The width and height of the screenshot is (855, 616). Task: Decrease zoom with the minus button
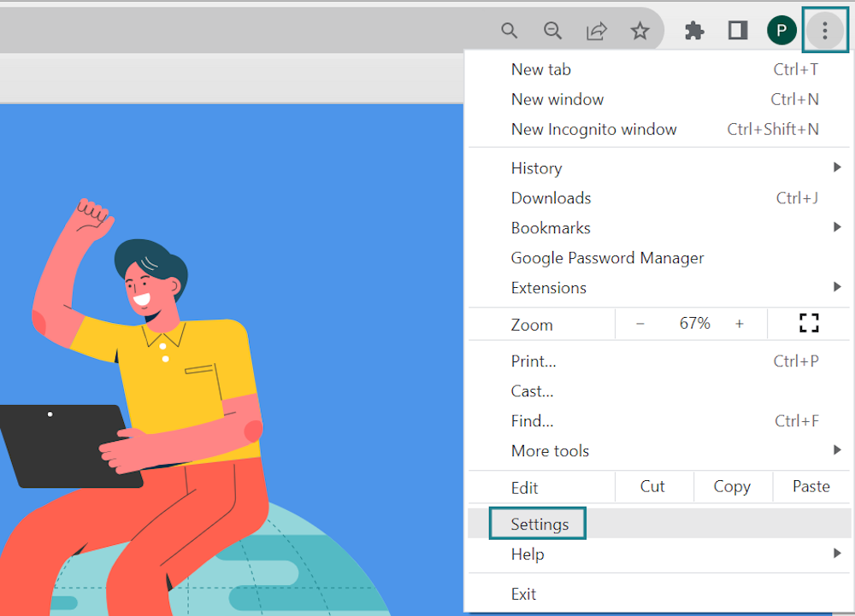click(640, 324)
